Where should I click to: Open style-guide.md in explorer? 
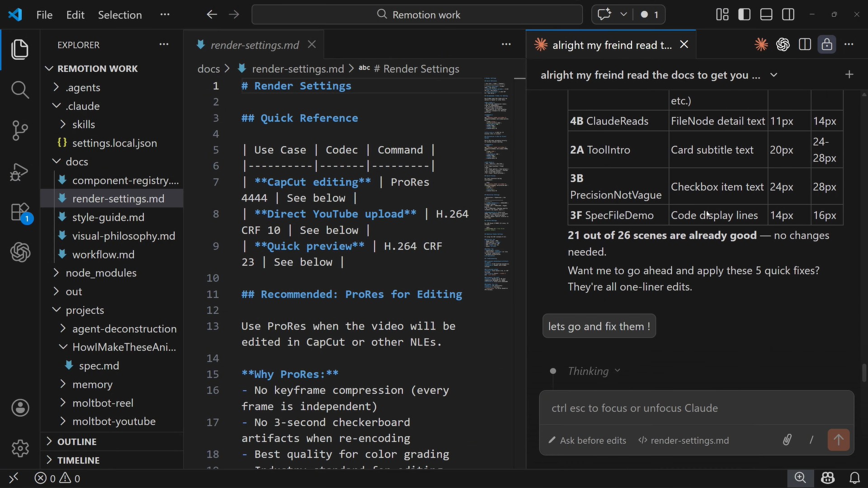click(112, 217)
